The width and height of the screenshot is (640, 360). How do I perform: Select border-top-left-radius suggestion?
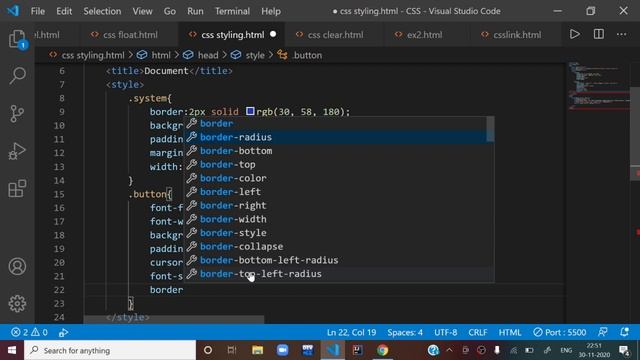tap(335, 274)
